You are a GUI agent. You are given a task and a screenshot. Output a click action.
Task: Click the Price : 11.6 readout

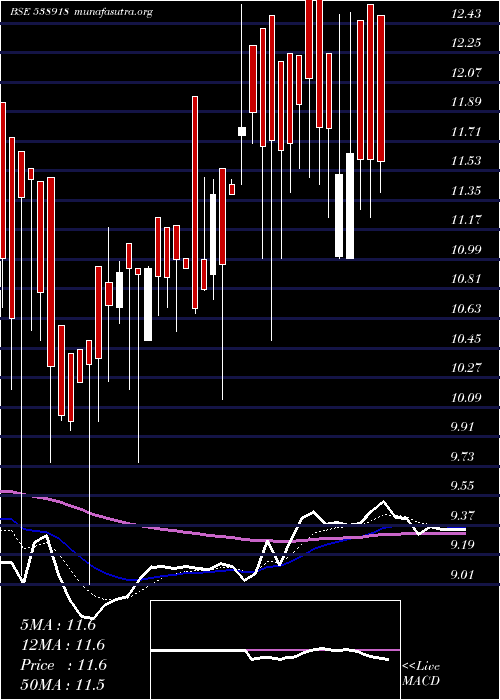[63, 665]
